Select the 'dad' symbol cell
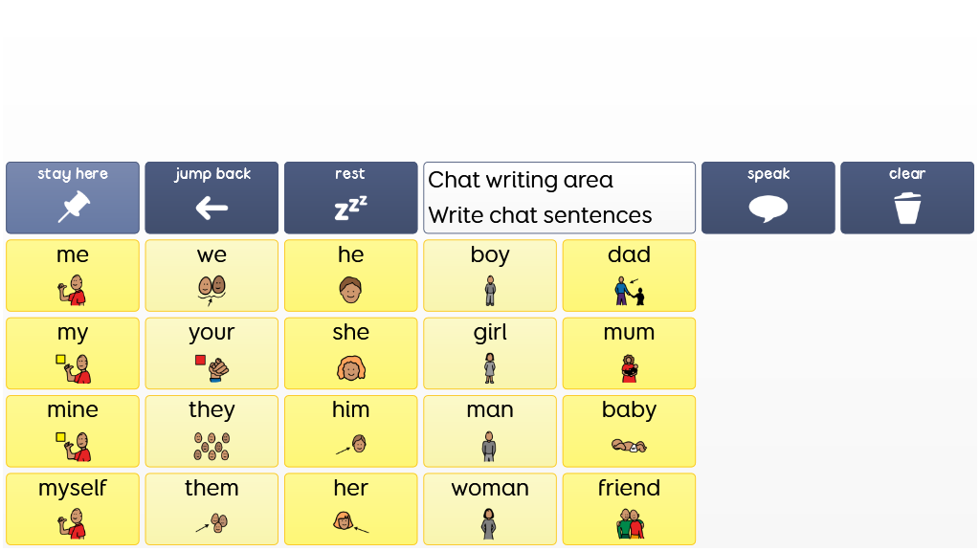 point(629,275)
